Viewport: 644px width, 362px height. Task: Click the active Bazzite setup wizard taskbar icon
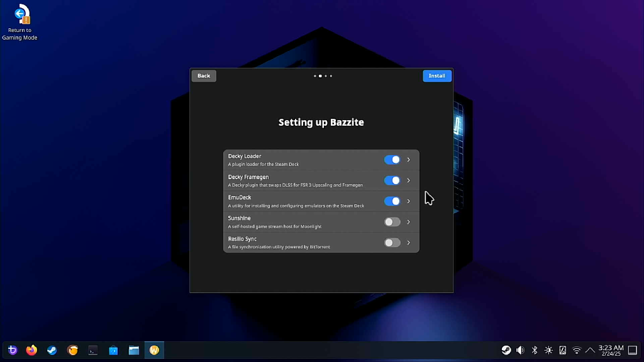(x=154, y=350)
